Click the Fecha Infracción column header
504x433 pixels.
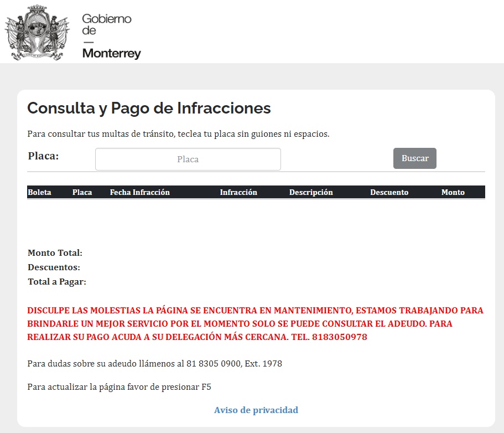point(139,192)
